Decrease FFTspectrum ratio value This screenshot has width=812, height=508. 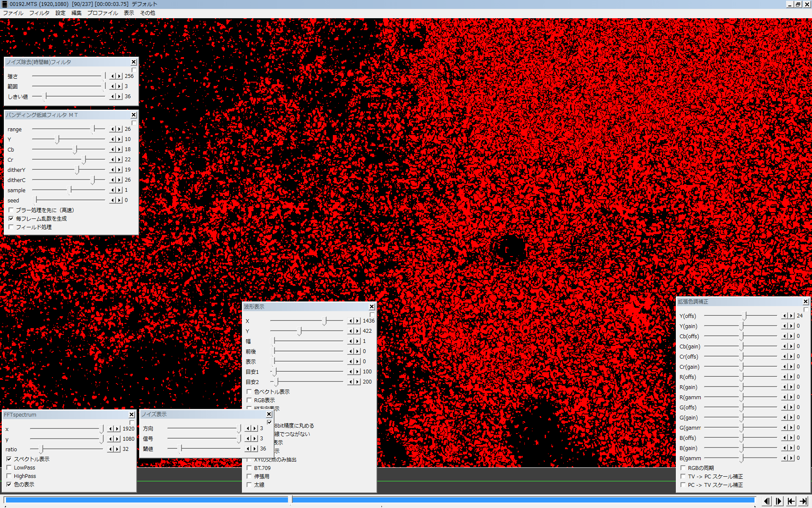point(111,449)
